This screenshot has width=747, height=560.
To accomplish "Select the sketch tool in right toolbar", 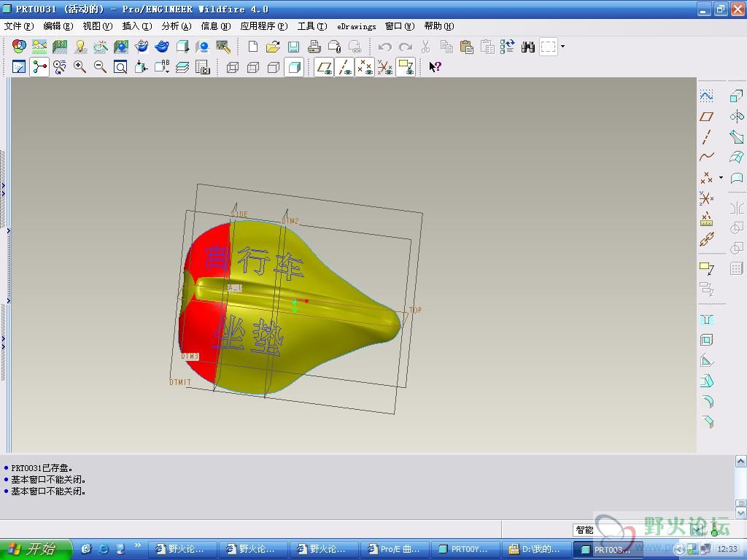I will (x=706, y=96).
